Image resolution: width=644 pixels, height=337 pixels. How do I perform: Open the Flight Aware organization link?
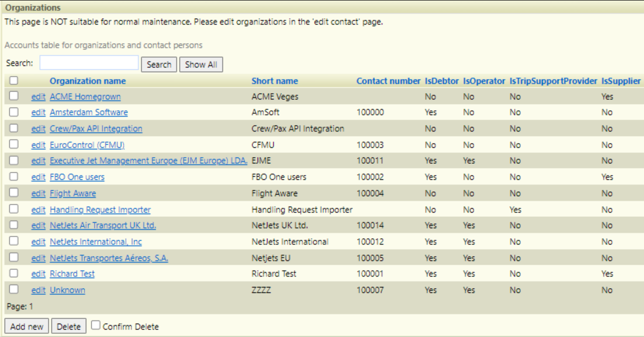(73, 193)
